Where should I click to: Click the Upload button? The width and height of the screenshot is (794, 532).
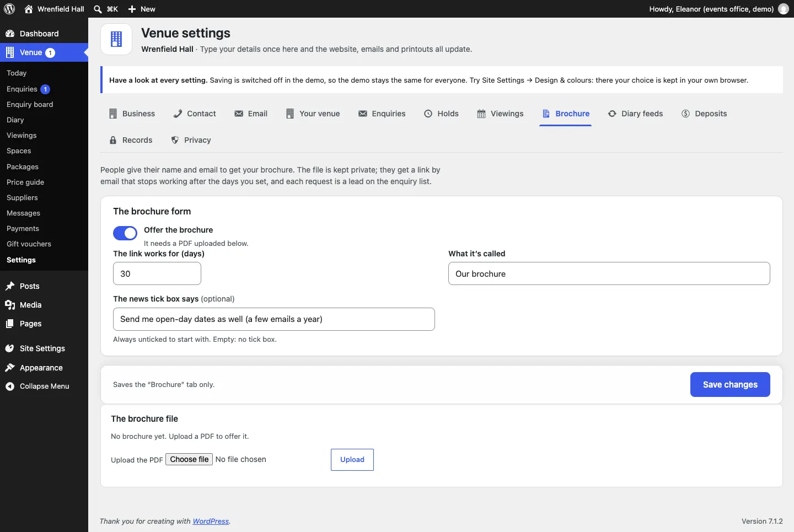click(x=352, y=460)
